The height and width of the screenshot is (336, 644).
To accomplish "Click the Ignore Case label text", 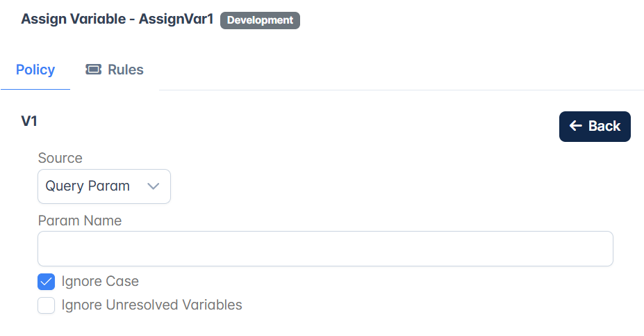I will click(100, 281).
